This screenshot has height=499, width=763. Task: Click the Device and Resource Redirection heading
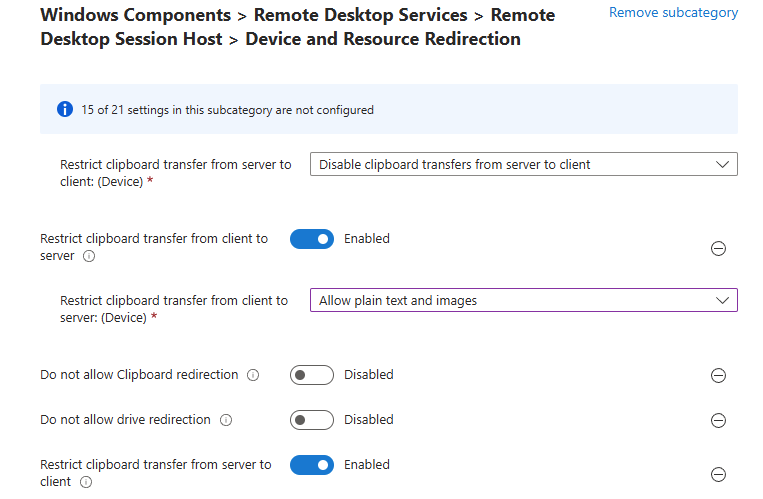click(382, 39)
